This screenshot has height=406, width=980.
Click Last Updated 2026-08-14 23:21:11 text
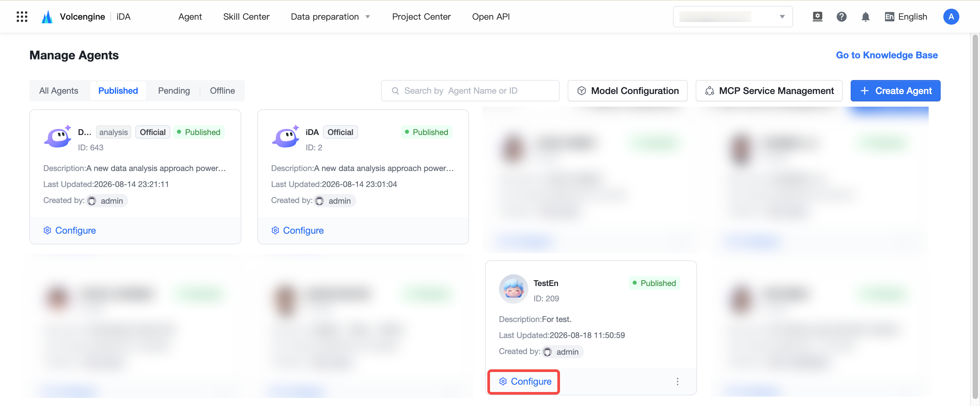(x=106, y=184)
